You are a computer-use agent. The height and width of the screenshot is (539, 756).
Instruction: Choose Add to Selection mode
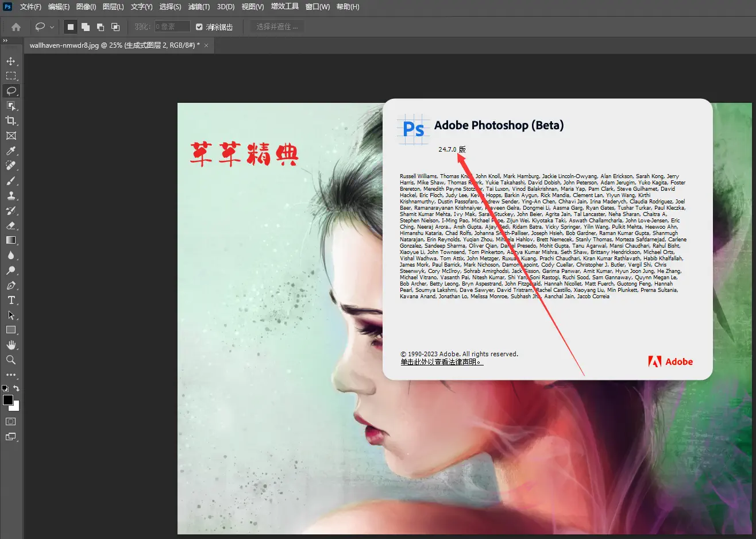point(86,27)
